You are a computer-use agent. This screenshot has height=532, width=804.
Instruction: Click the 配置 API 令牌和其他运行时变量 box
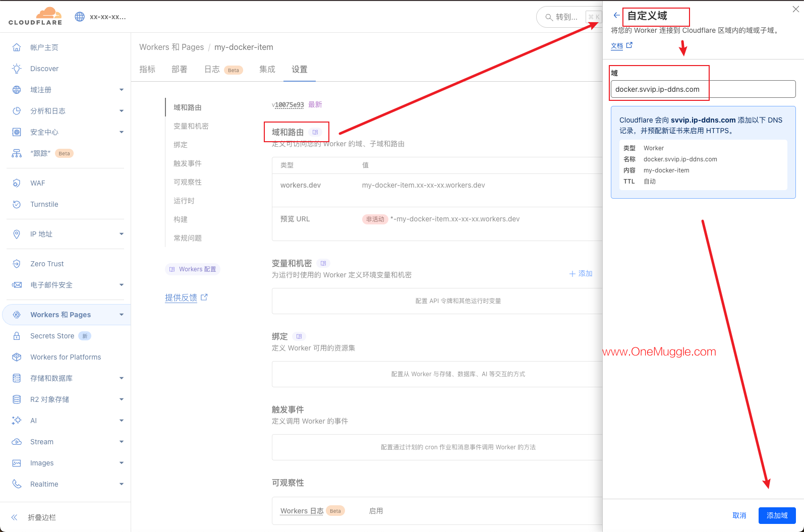[437, 301]
